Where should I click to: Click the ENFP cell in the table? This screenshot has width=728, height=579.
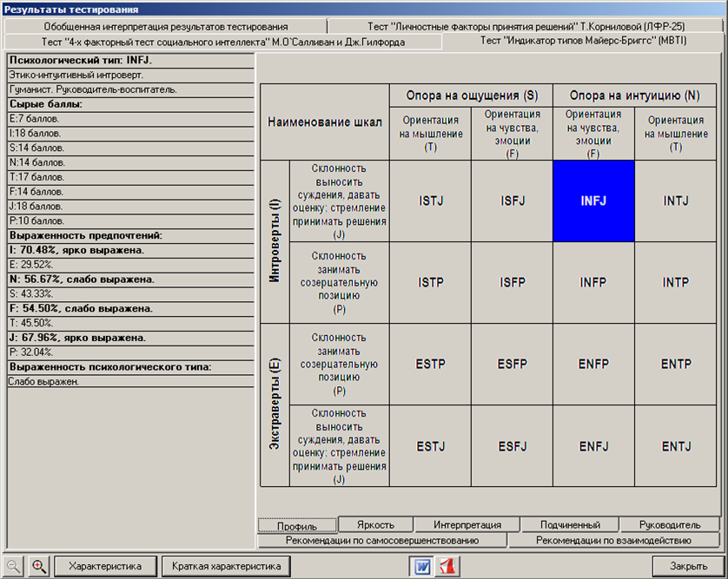click(x=593, y=365)
